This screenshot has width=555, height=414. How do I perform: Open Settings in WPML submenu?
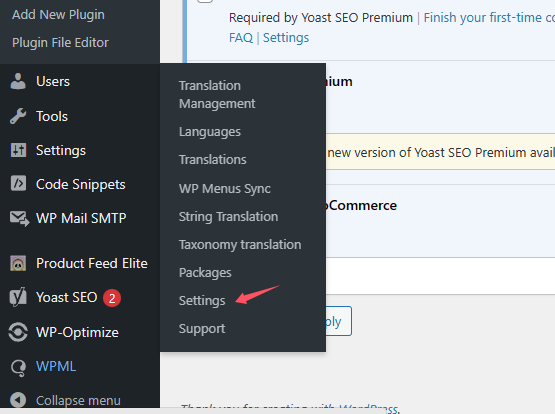(202, 301)
